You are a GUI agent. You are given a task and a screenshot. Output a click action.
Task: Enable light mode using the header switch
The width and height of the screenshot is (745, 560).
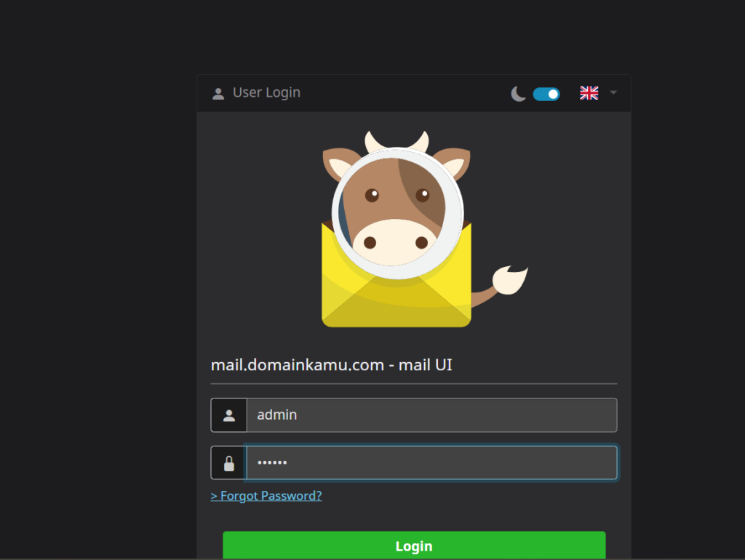(x=546, y=93)
